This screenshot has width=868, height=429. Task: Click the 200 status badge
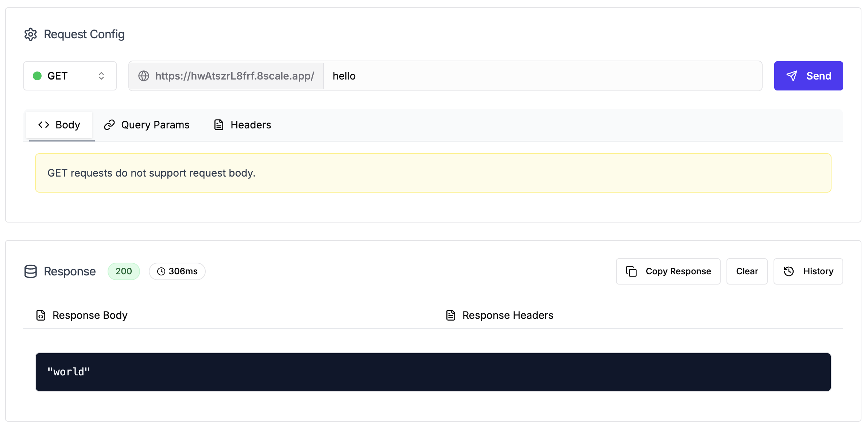(x=124, y=271)
